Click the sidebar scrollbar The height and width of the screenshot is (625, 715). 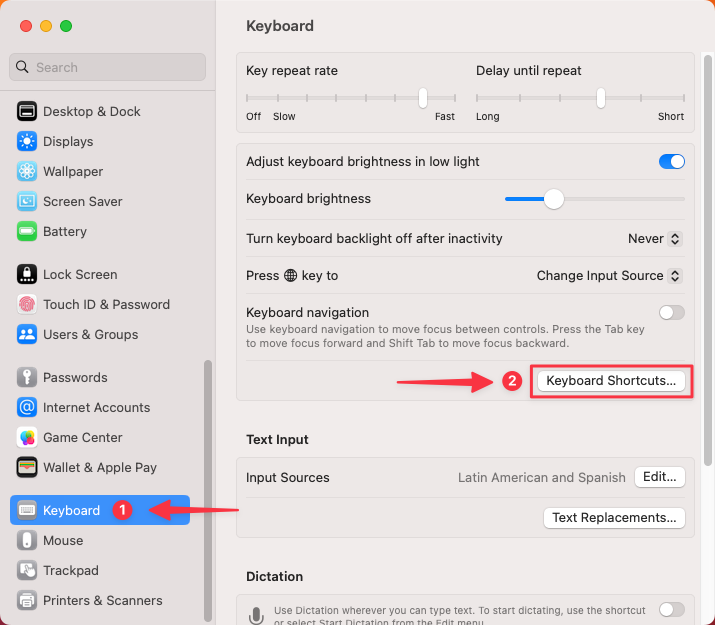click(208, 490)
